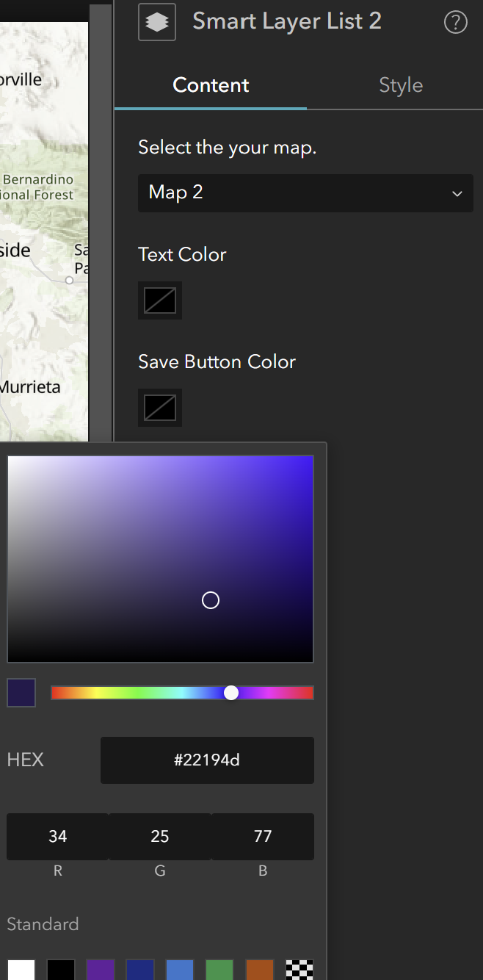Select the transparent checkerboard swatch
This screenshot has height=980, width=483.
click(x=299, y=970)
